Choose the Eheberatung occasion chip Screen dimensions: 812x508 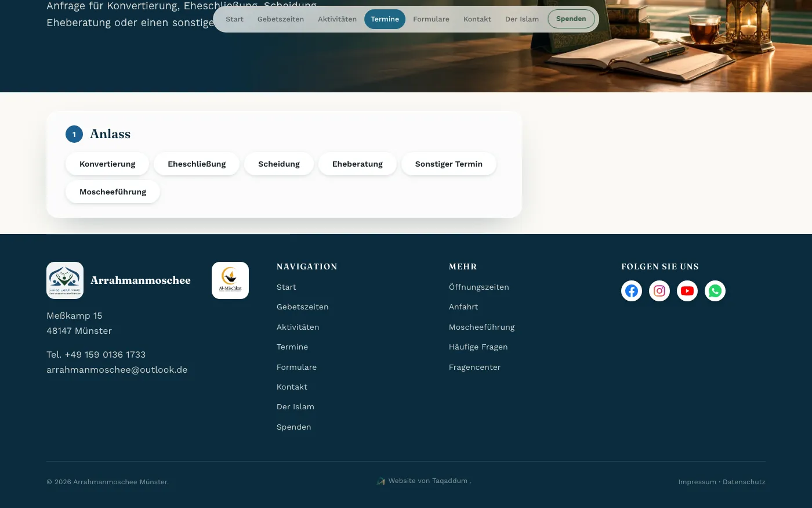(x=357, y=164)
